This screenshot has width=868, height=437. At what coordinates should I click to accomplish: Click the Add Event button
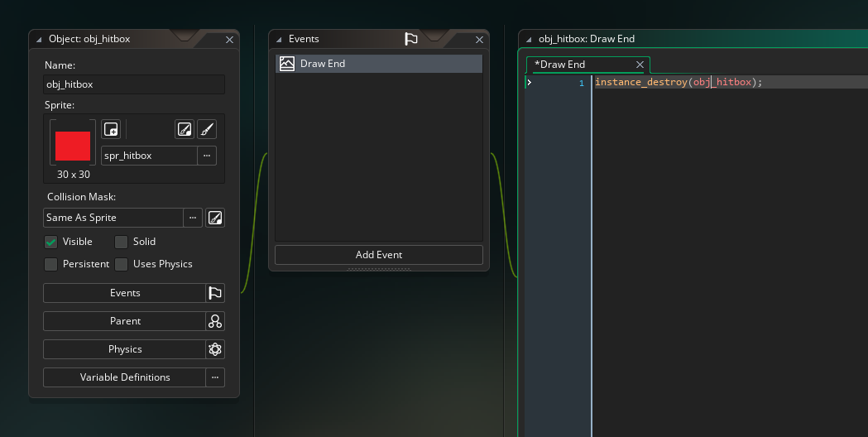(379, 255)
